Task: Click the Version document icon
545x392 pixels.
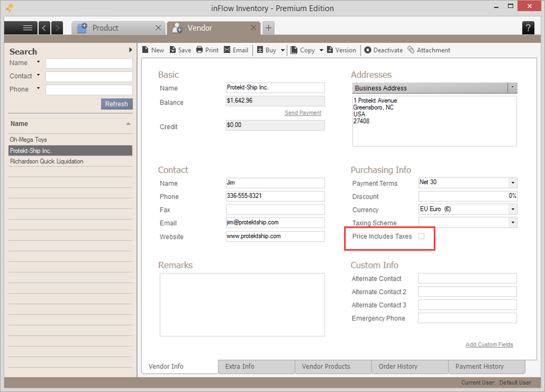Action: (330, 50)
